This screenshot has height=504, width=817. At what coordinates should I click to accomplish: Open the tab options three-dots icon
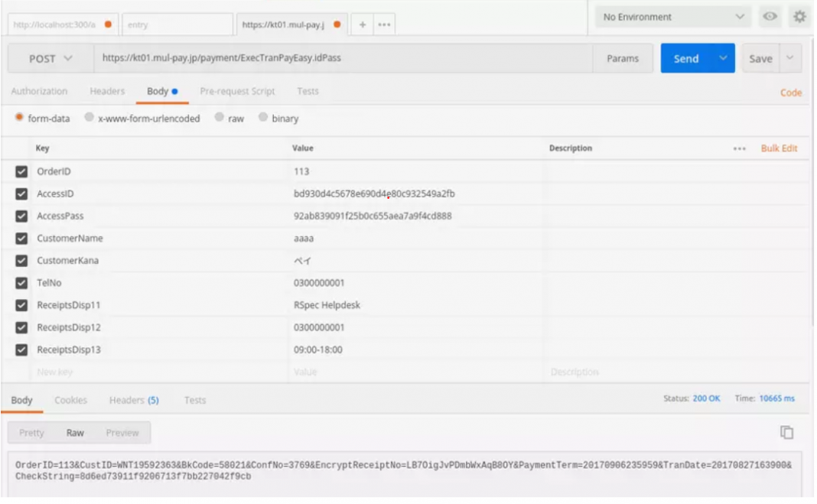click(383, 24)
